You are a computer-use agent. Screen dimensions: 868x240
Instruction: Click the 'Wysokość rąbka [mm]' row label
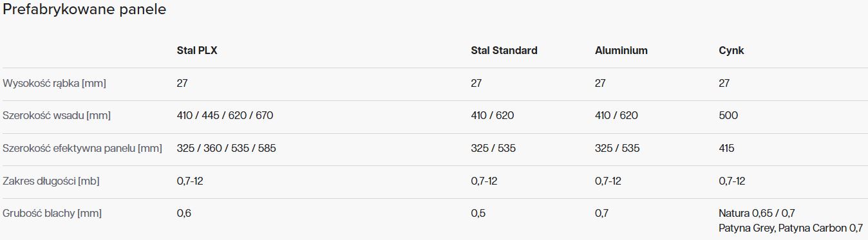point(55,83)
